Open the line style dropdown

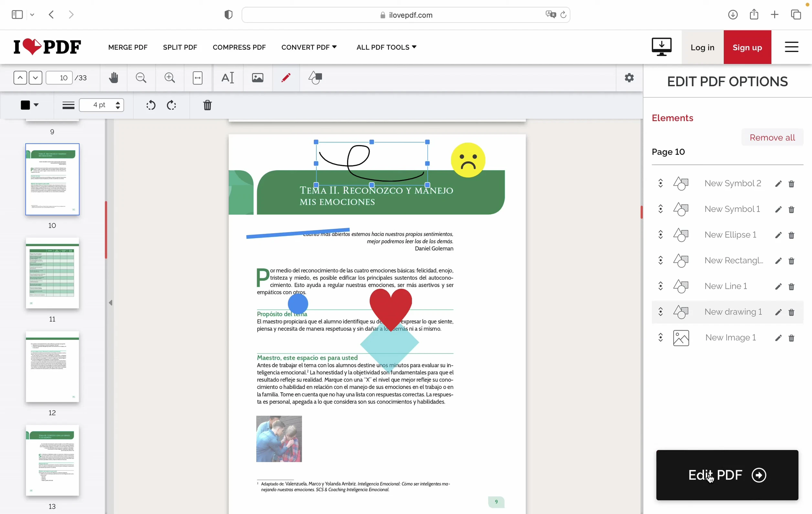pyautogui.click(x=69, y=105)
